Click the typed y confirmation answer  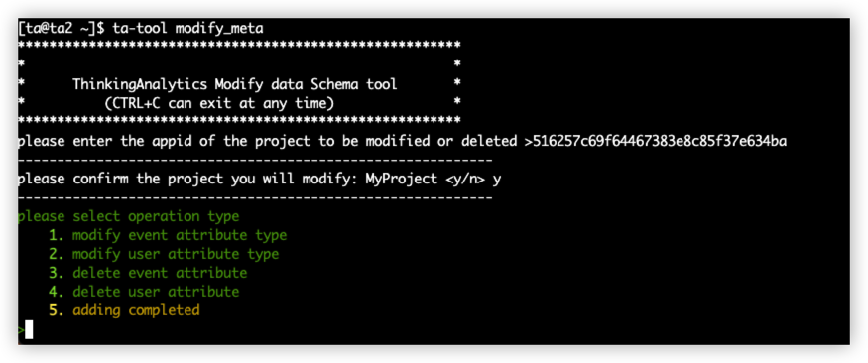(497, 180)
